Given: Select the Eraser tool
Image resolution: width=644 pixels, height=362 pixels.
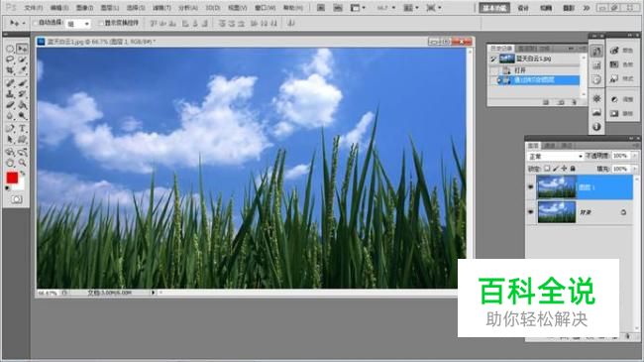Looking at the screenshot, I should click(x=10, y=105).
